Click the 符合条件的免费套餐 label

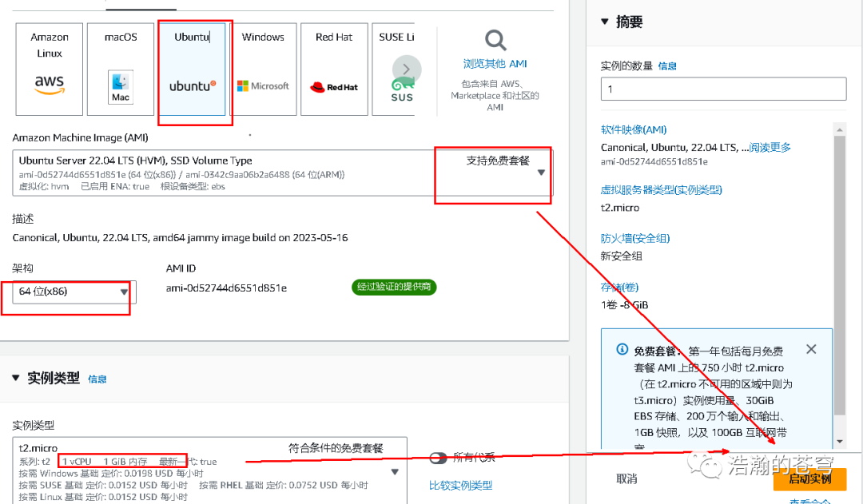pyautogui.click(x=336, y=448)
